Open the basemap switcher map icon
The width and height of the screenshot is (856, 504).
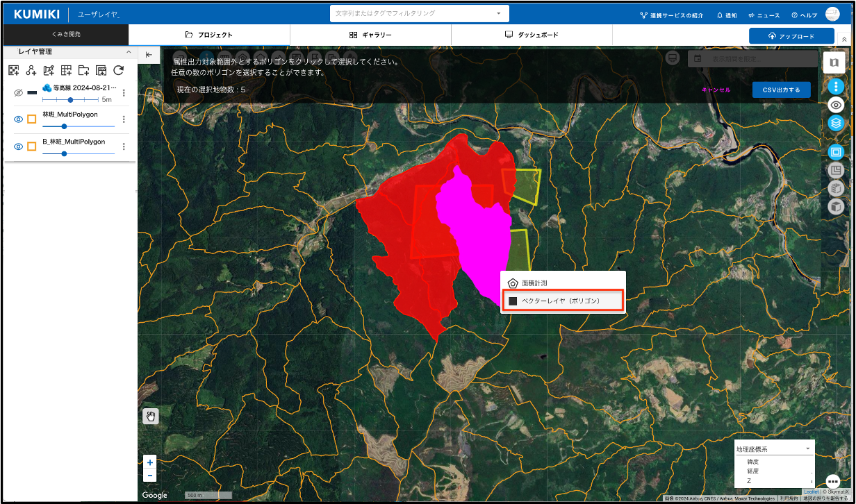(x=834, y=62)
